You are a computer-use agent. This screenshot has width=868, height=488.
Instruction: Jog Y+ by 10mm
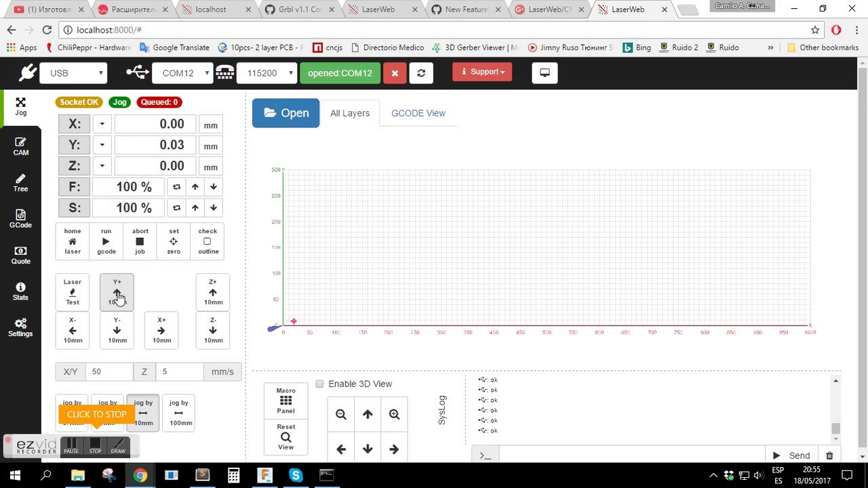[x=117, y=291]
